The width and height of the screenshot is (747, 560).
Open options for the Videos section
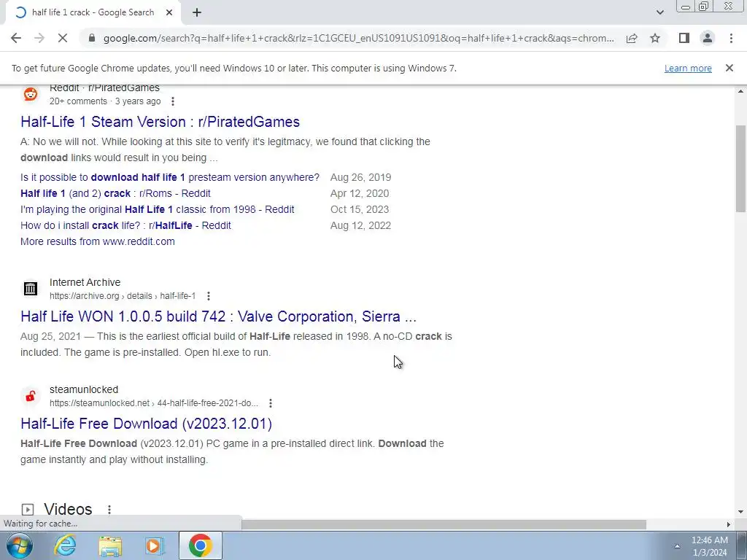tap(109, 510)
